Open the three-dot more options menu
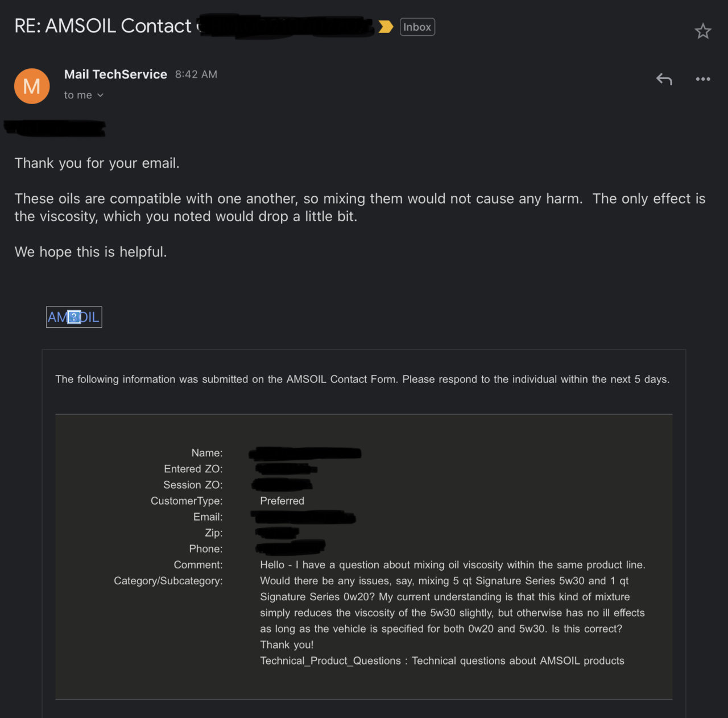 point(703,79)
